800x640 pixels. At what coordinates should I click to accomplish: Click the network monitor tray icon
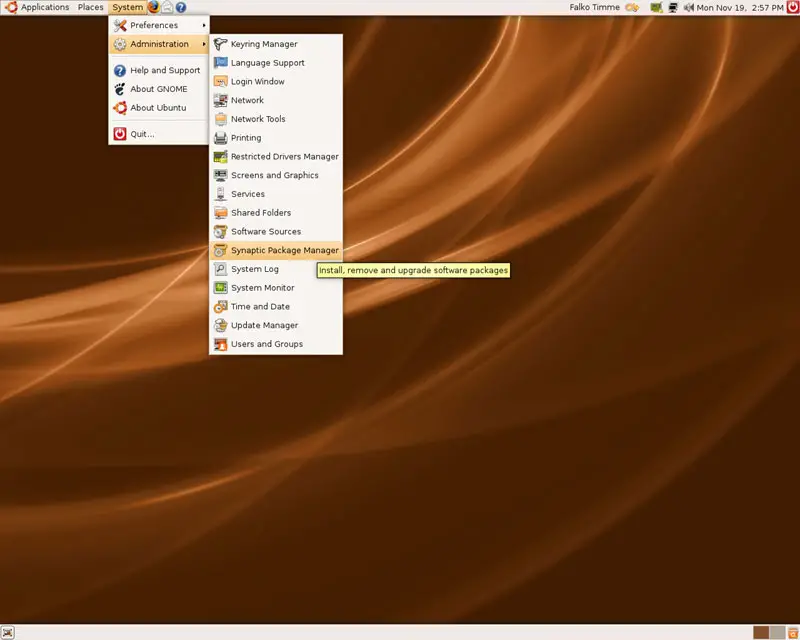(673, 7)
